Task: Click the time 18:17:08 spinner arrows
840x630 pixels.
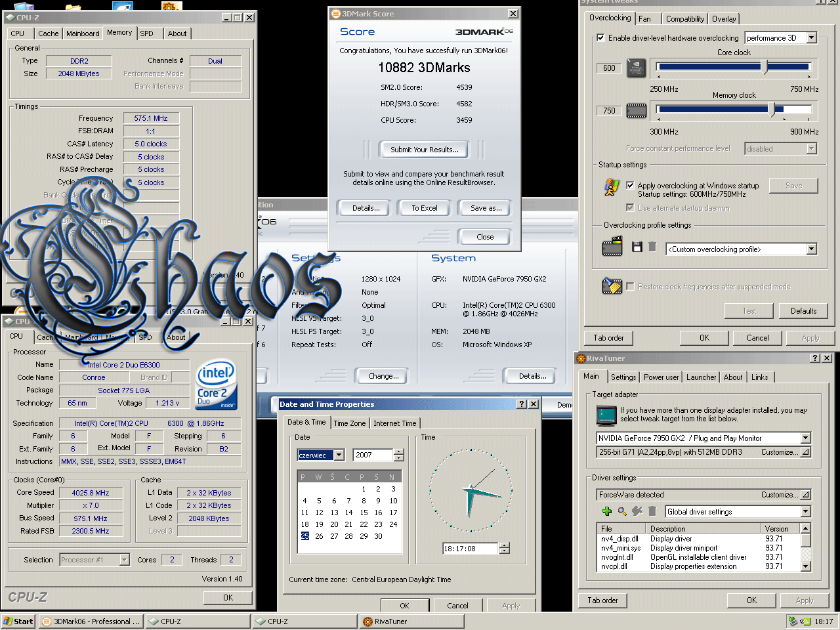Action: pyautogui.click(x=504, y=549)
